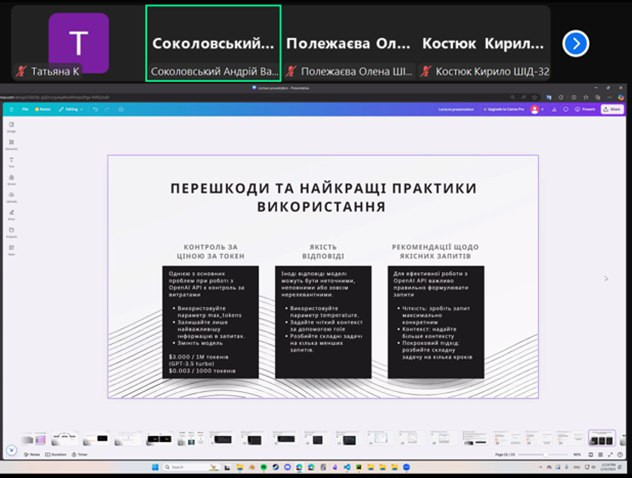Click Upgrade to Canva Pro button

(x=503, y=109)
